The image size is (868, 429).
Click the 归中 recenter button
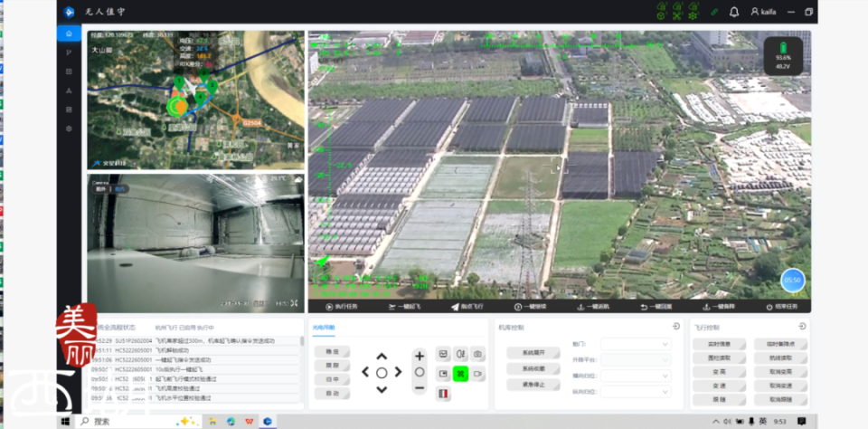click(x=333, y=379)
